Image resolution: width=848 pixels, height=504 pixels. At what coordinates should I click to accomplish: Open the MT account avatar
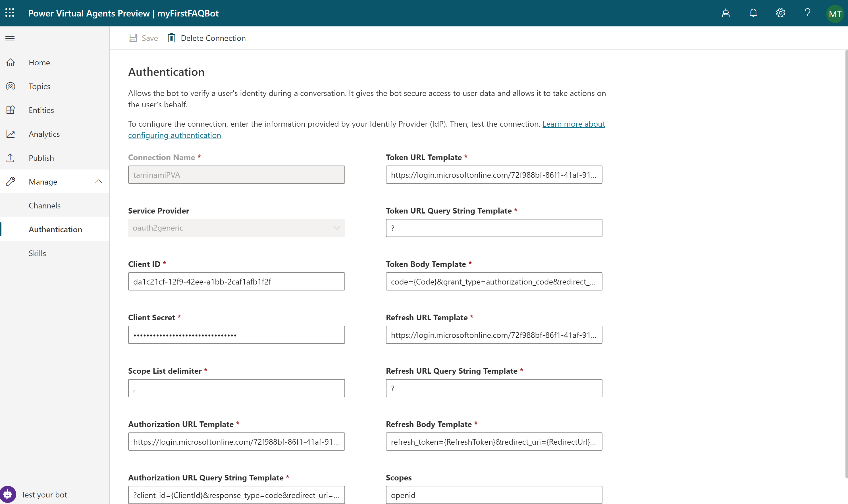coord(835,14)
